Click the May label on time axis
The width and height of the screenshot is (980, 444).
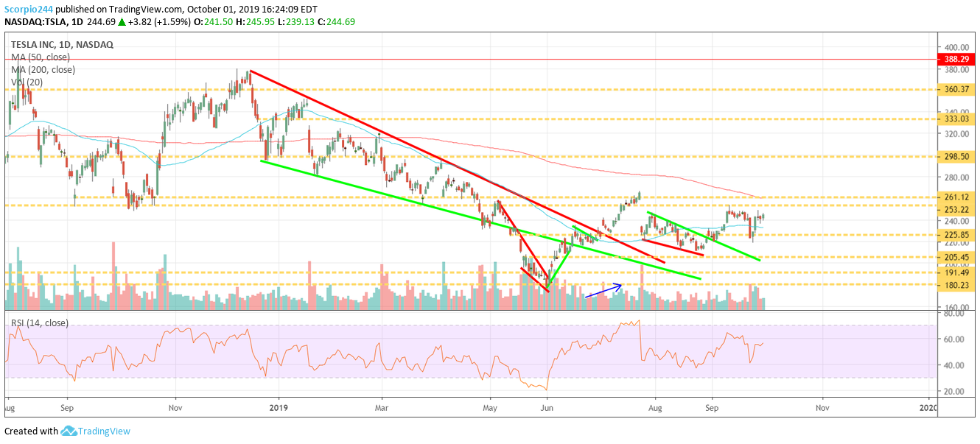[490, 406]
